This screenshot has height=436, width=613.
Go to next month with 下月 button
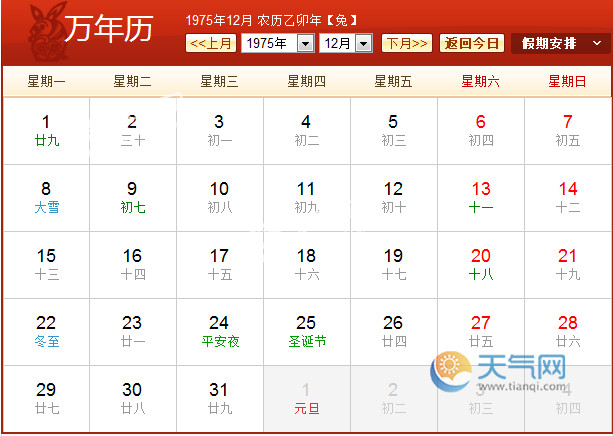[407, 43]
